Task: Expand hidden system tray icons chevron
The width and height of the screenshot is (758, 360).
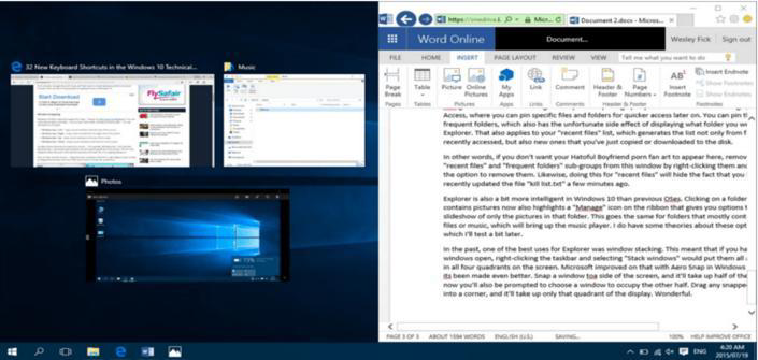Action: tap(631, 352)
